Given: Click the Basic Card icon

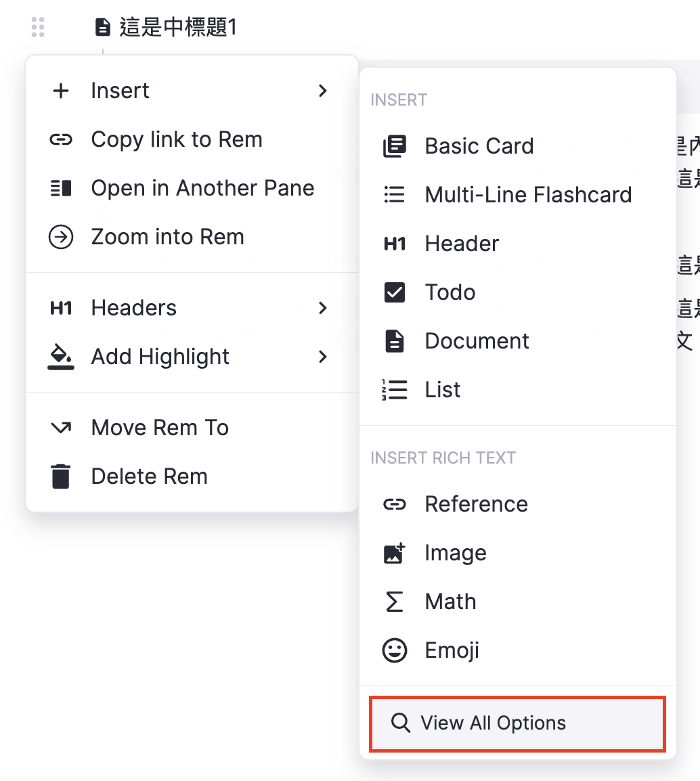Looking at the screenshot, I should (395, 146).
